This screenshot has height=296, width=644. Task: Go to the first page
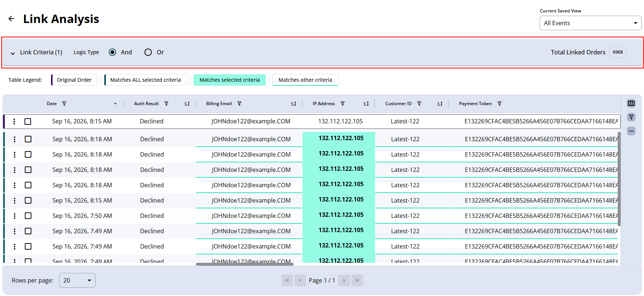pos(287,280)
